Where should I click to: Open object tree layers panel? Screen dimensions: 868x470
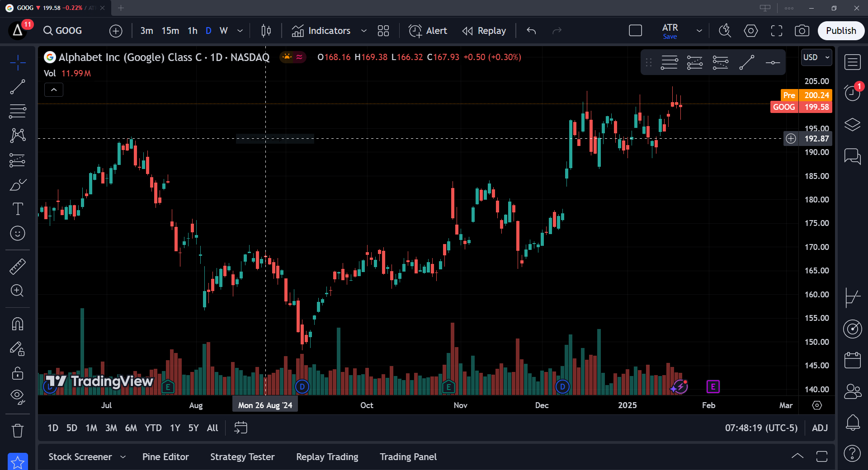point(853,124)
